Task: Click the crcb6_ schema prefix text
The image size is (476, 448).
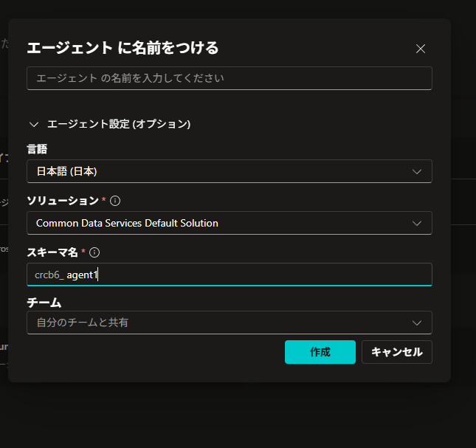Action: point(49,275)
